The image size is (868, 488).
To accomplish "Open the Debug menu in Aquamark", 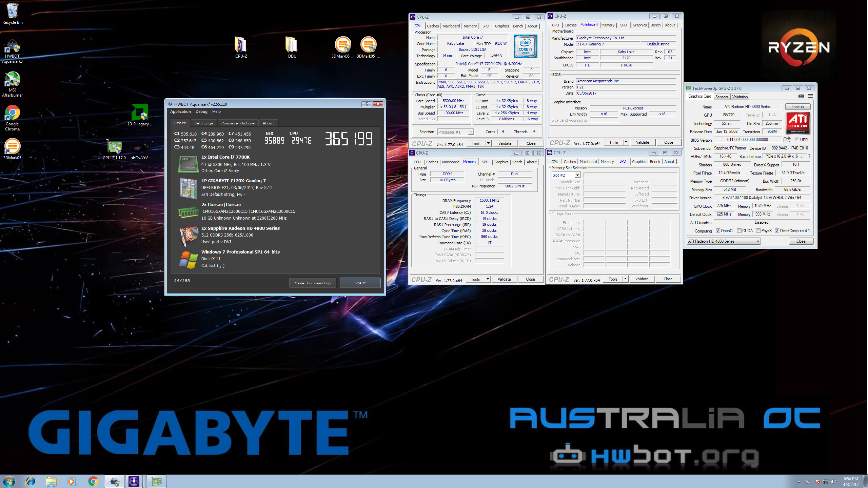I will point(201,111).
